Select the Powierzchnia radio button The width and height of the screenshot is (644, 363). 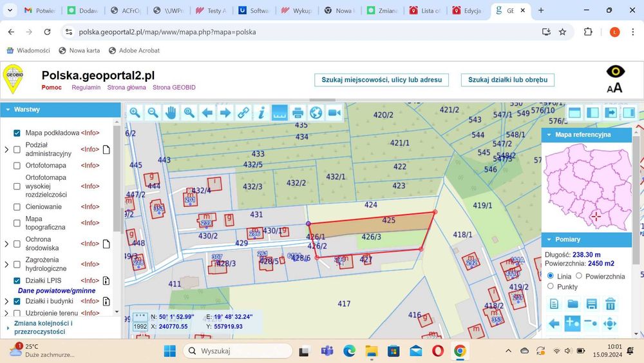(x=579, y=276)
